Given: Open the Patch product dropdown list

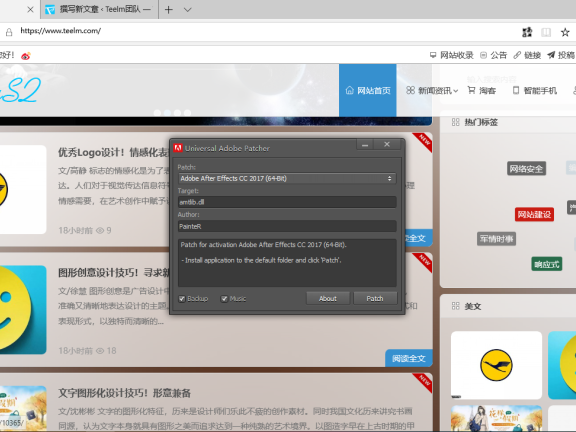Looking at the screenshot, I should (x=287, y=179).
